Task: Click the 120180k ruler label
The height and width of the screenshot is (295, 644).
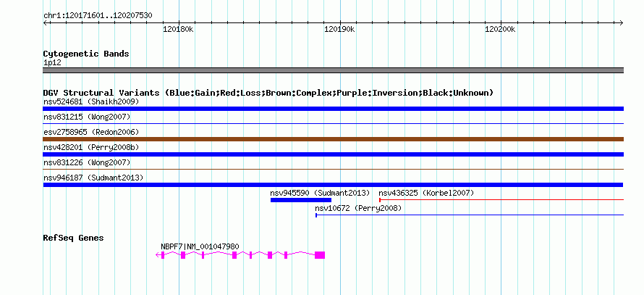Action: click(x=178, y=30)
